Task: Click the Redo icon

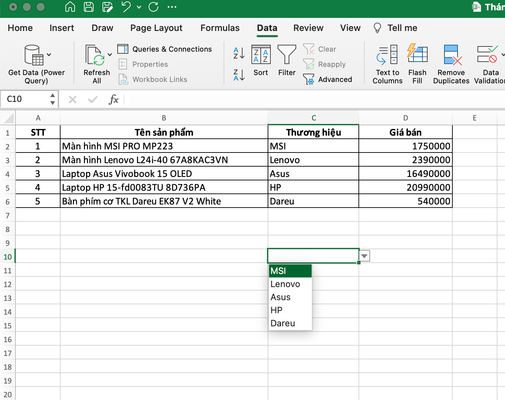Action: click(x=153, y=7)
